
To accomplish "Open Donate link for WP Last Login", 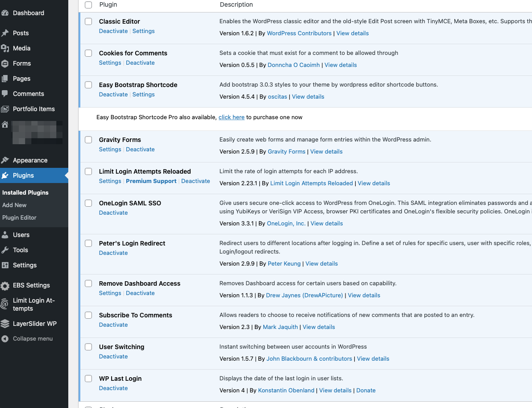I will click(x=366, y=390).
